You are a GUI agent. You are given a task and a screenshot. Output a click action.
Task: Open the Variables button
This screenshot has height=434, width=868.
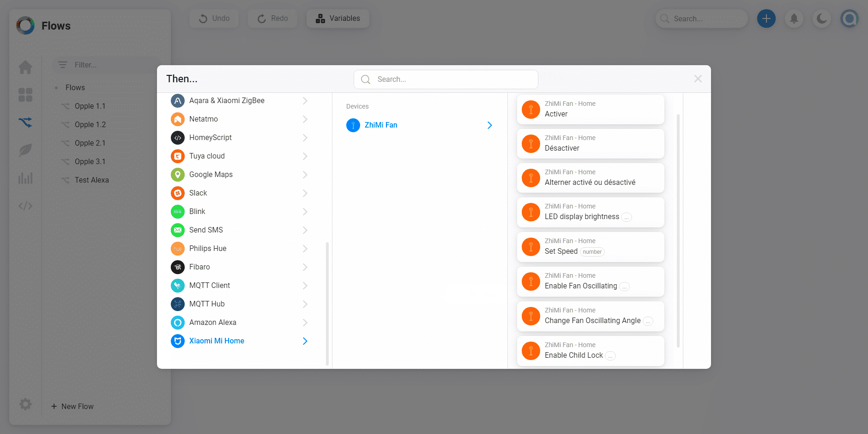point(338,18)
